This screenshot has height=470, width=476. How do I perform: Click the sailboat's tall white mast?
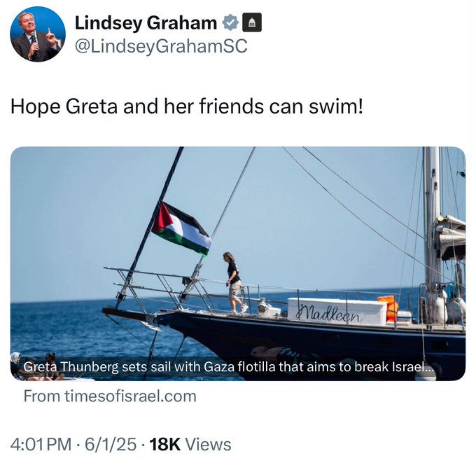[x=432, y=210]
